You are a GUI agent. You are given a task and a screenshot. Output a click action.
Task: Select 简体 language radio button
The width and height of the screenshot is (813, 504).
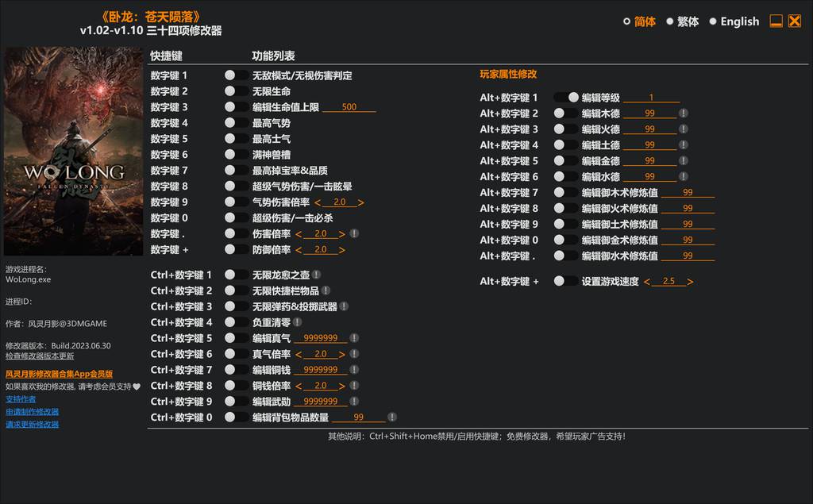click(626, 21)
